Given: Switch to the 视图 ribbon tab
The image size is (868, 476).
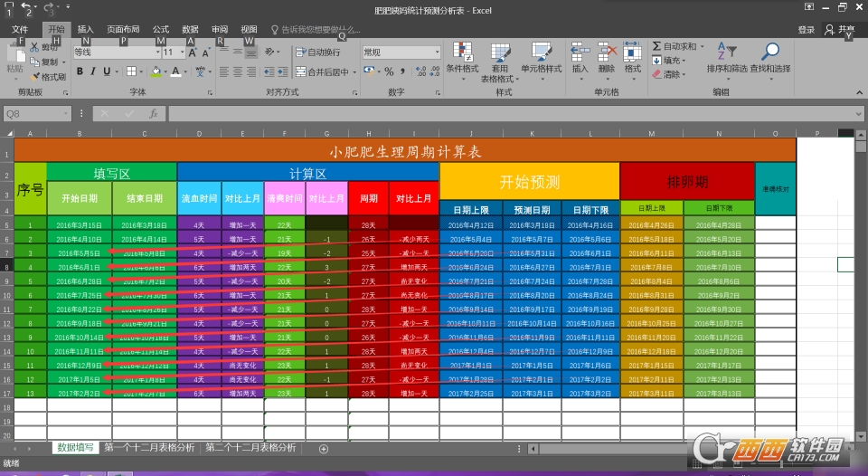Looking at the screenshot, I should pos(250,29).
